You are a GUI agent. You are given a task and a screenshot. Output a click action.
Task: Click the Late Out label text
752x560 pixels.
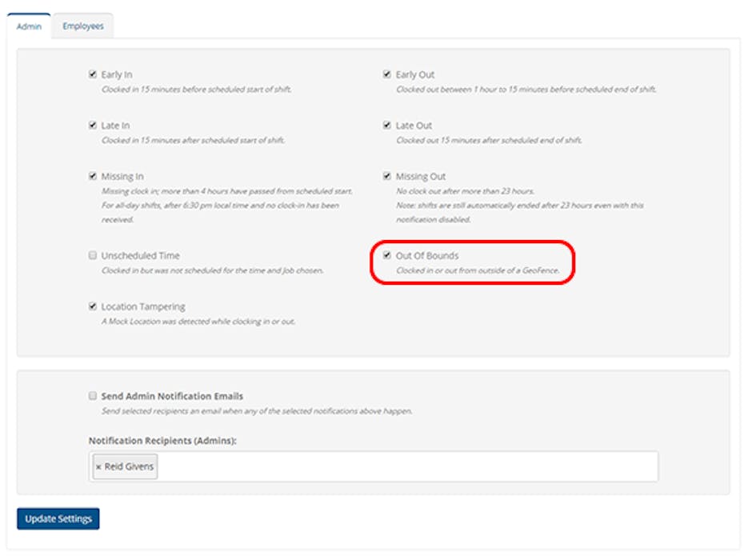pyautogui.click(x=414, y=126)
